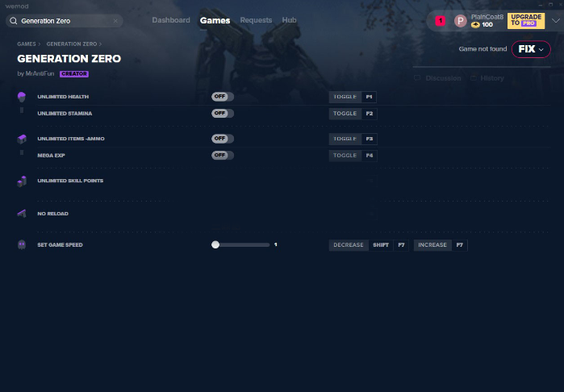Clear the Generation Zero search text
The height and width of the screenshot is (392, 564).
115,21
